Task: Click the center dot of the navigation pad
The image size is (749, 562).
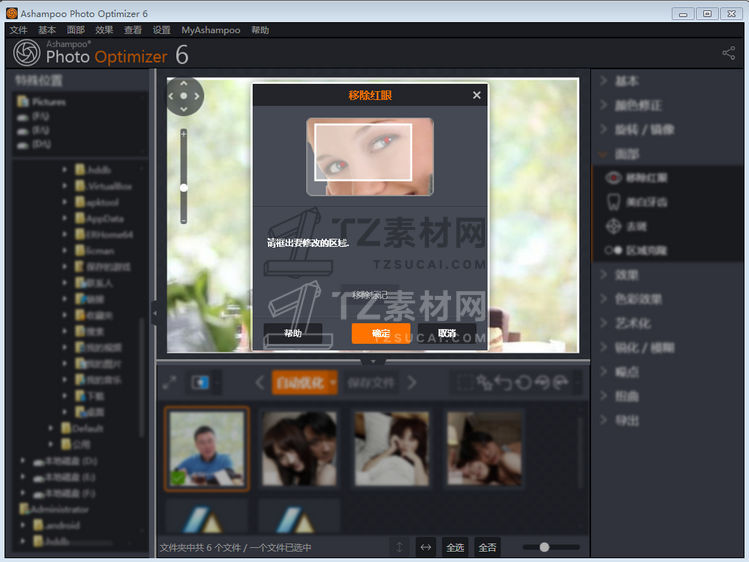Action: pyautogui.click(x=184, y=96)
